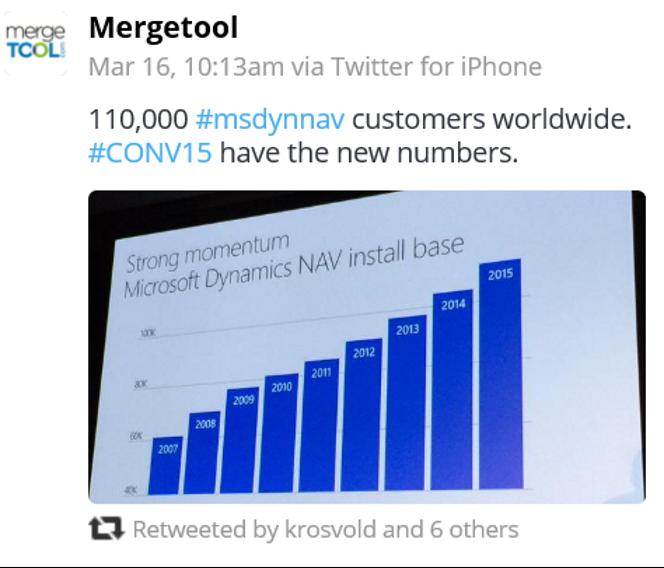Select the 2009 bar in the chart
664x568 pixels.
coord(243,440)
